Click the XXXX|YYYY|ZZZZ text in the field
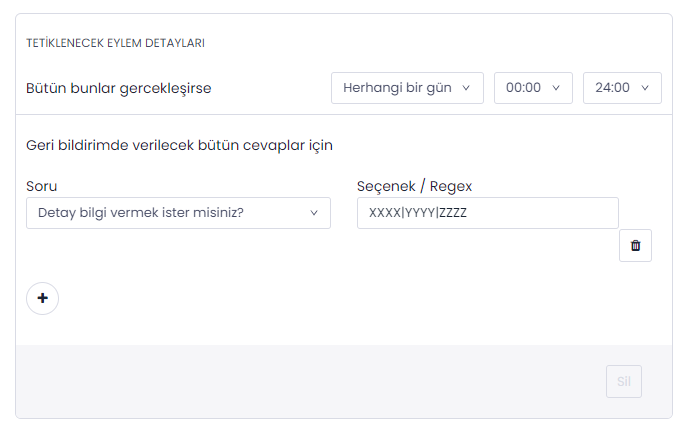This screenshot has width=686, height=427. point(418,213)
